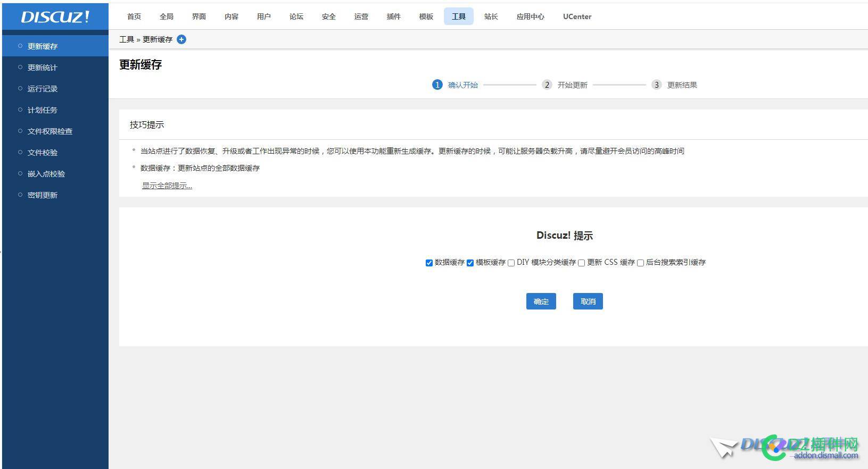
Task: Expand all tips via 显示全部提示
Action: pos(167,186)
